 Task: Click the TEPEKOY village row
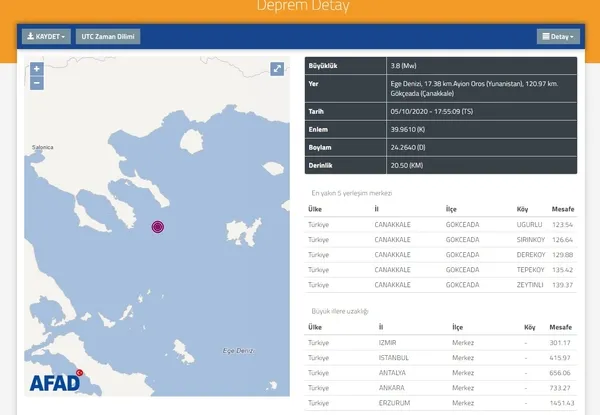441,270
